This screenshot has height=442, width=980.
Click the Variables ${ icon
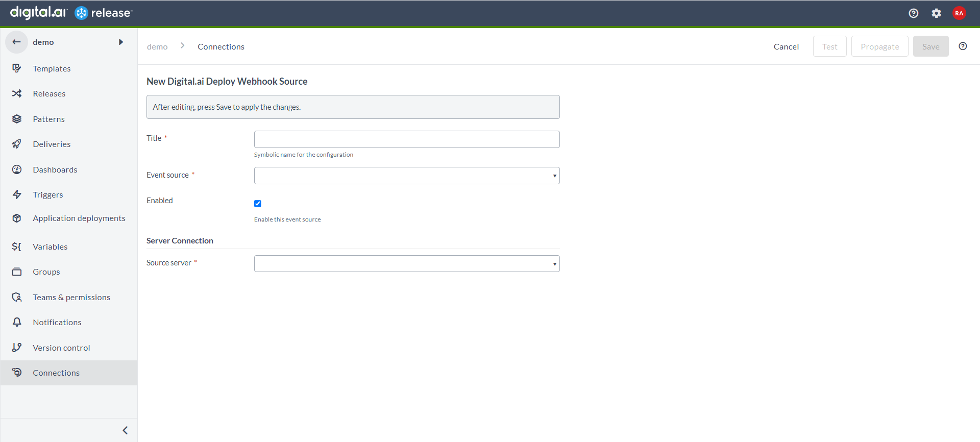(17, 247)
